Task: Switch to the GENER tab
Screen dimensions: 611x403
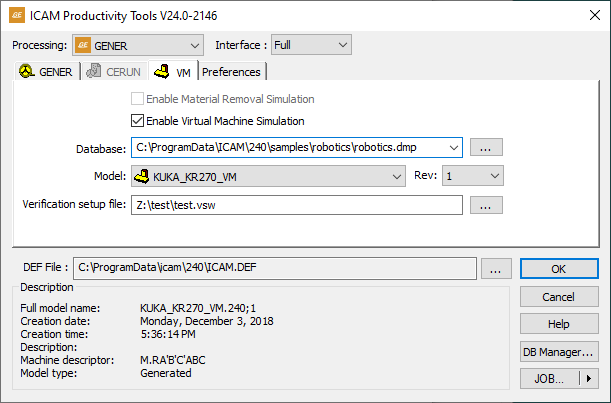Action: point(46,72)
